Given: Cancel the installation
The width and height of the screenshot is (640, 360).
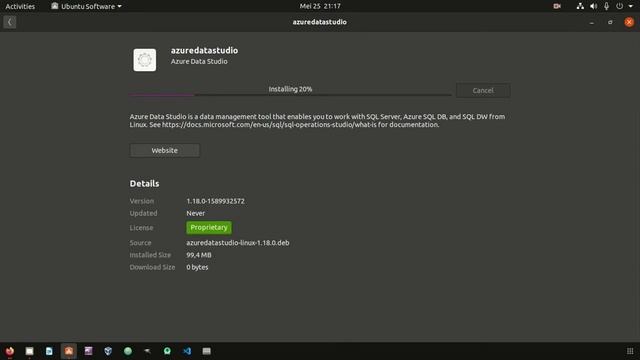Looking at the screenshot, I should pyautogui.click(x=483, y=91).
